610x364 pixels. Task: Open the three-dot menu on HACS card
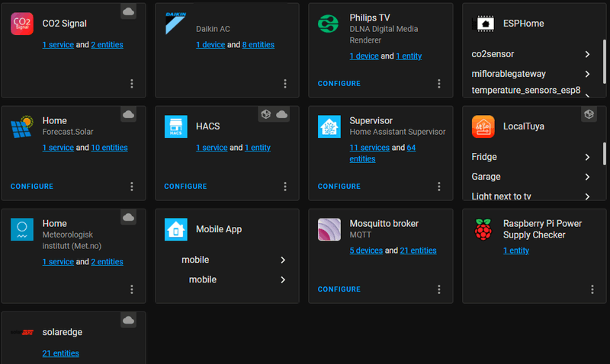click(285, 187)
